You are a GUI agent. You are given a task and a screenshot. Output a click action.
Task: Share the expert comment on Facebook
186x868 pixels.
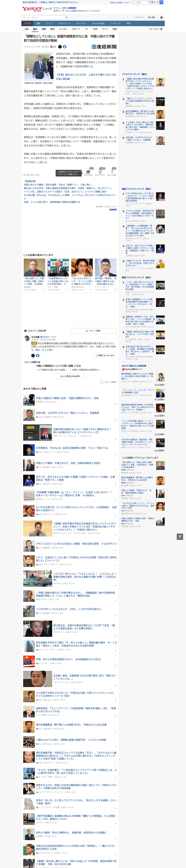(38, 355)
